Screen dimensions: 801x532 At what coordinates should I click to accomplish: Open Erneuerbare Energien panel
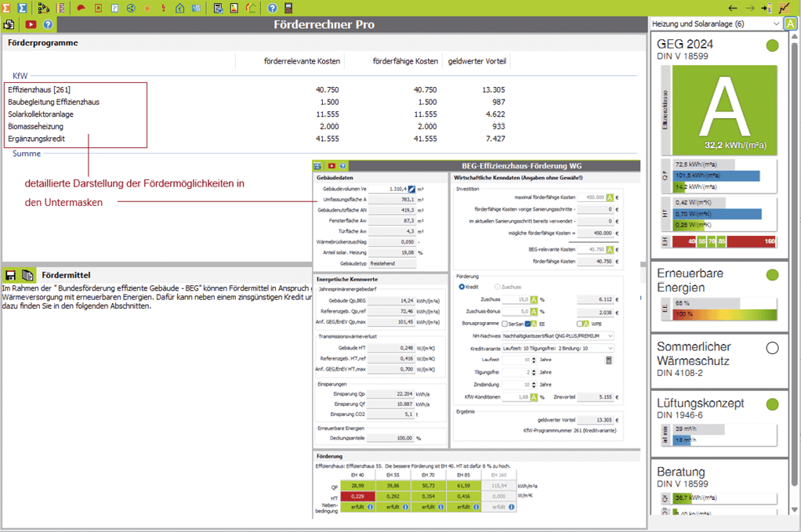[x=719, y=295]
